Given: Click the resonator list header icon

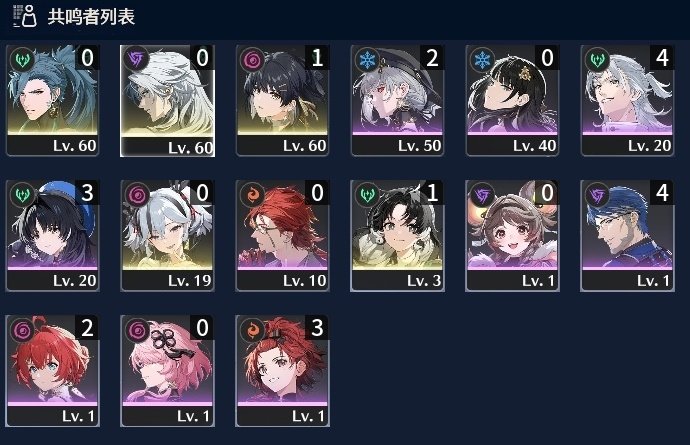Looking at the screenshot, I should tap(25, 16).
